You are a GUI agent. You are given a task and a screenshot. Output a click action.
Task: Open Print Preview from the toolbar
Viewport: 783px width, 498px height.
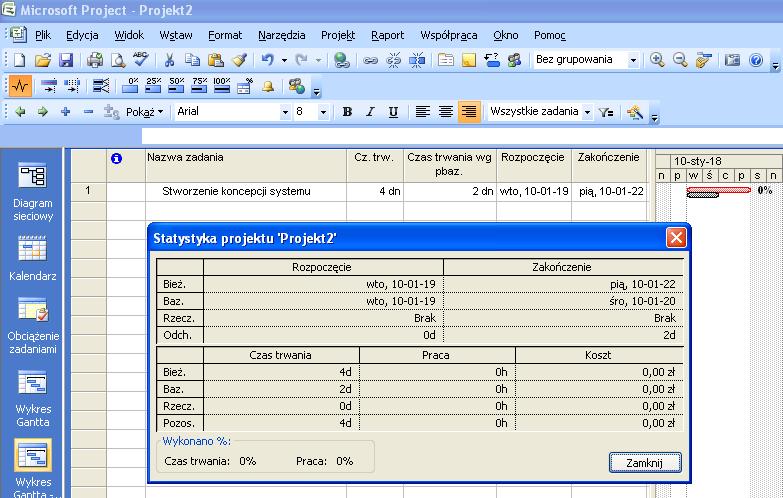118,60
